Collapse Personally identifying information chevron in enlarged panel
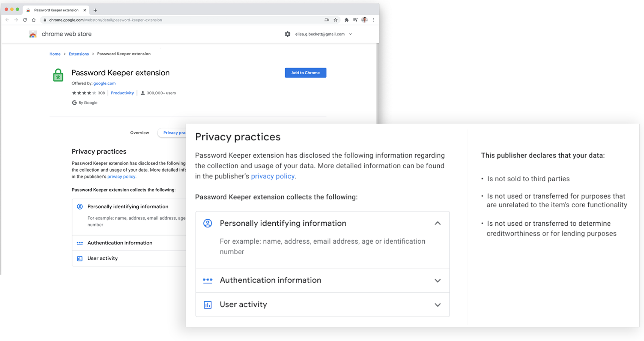Image resolution: width=644 pixels, height=341 pixels. click(438, 223)
